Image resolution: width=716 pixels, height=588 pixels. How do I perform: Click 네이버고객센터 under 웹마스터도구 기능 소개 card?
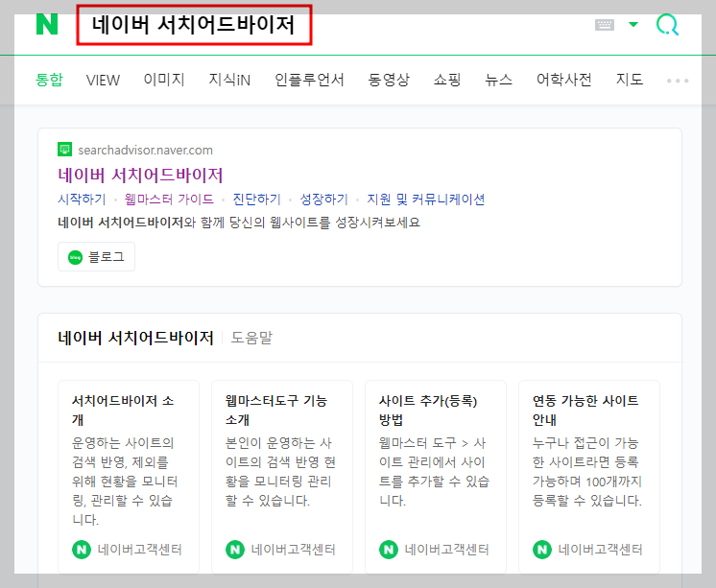(x=293, y=550)
